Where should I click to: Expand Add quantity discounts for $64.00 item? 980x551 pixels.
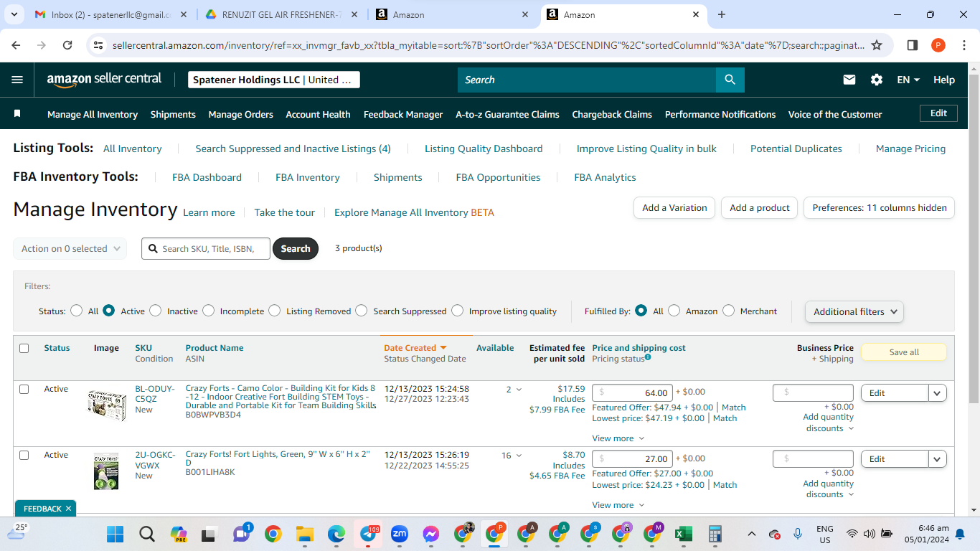tap(829, 423)
